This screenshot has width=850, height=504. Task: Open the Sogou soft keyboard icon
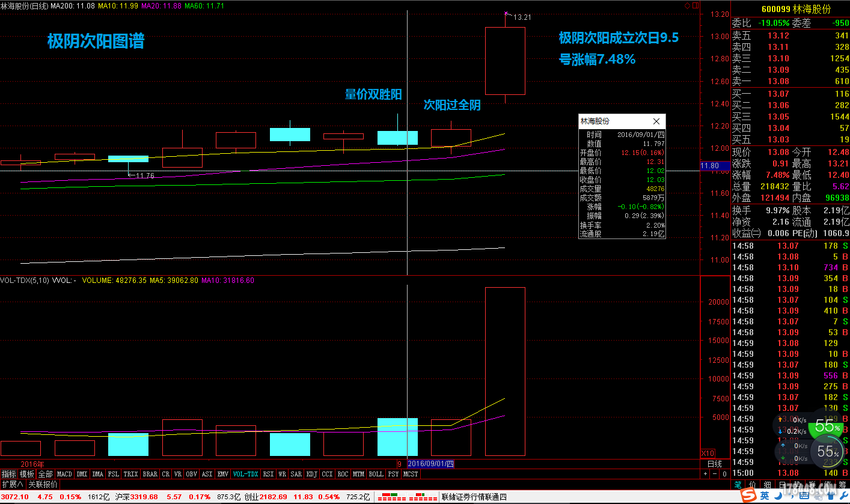coord(804,496)
